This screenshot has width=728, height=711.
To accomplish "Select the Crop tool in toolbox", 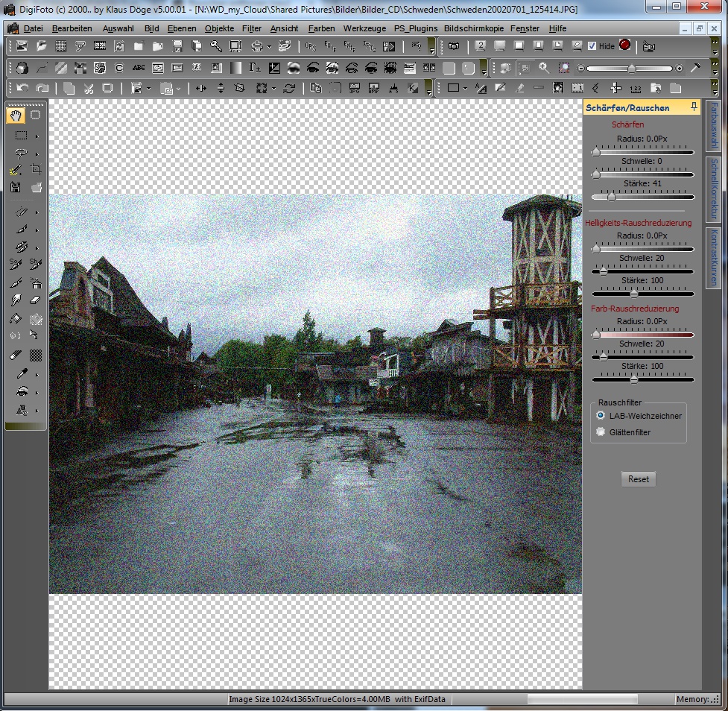I will (35, 170).
